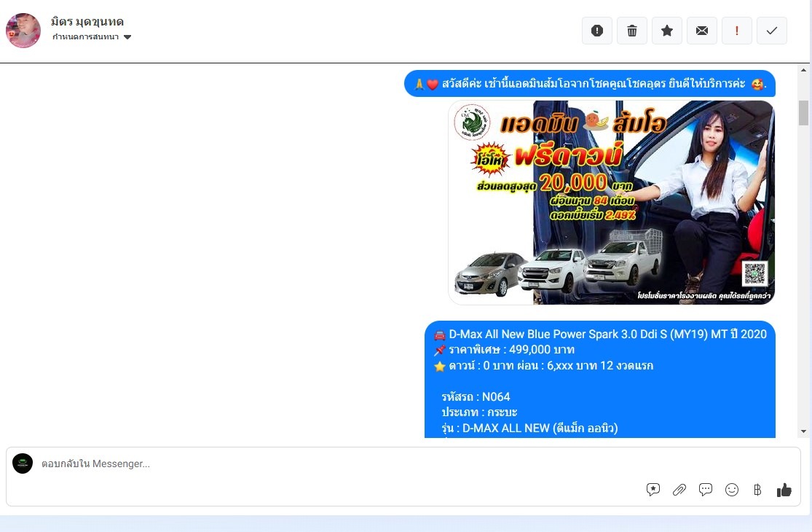
Task: Star this conversation as follow up
Action: tap(667, 31)
